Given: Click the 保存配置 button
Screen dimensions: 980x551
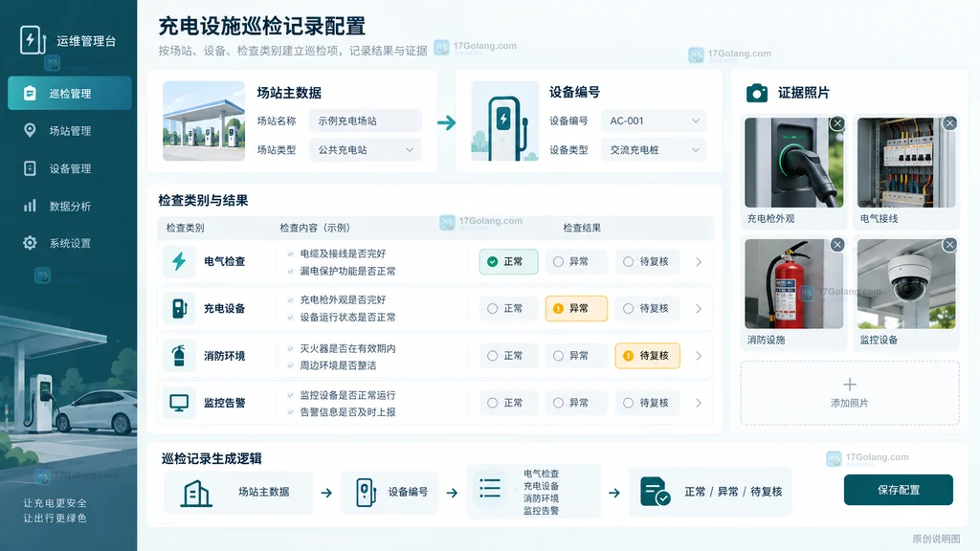Looking at the screenshot, I should coord(898,490).
